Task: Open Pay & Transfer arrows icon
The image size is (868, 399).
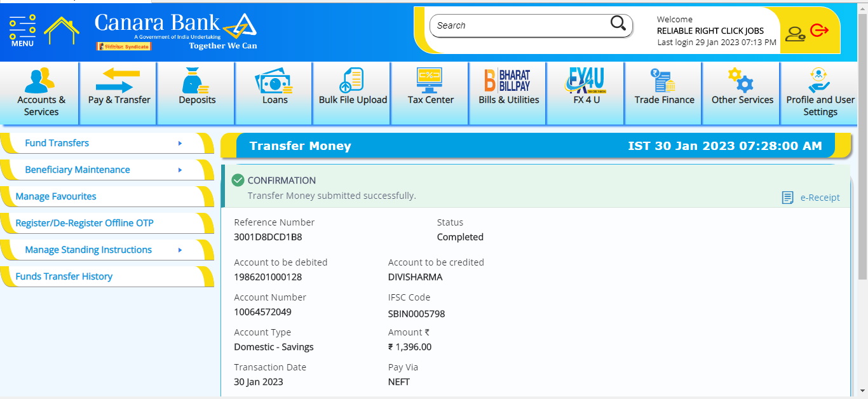Action: point(118,80)
